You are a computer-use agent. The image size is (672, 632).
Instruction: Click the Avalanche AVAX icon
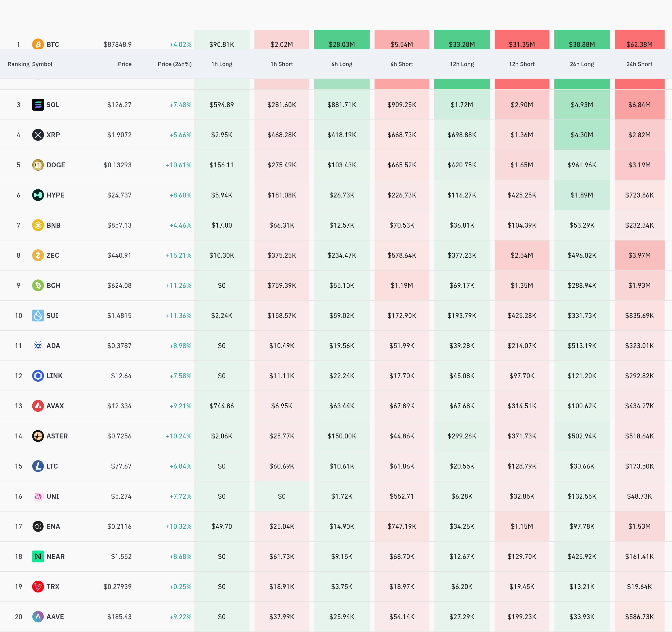click(x=38, y=406)
